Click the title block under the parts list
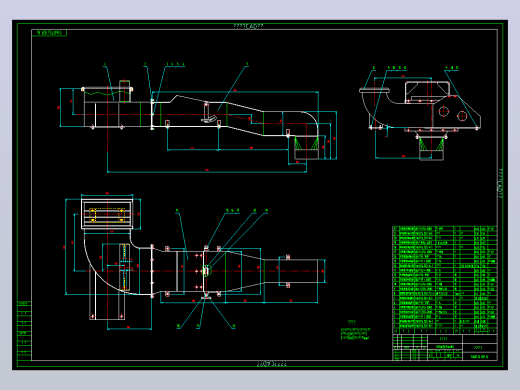 [x=445, y=347]
